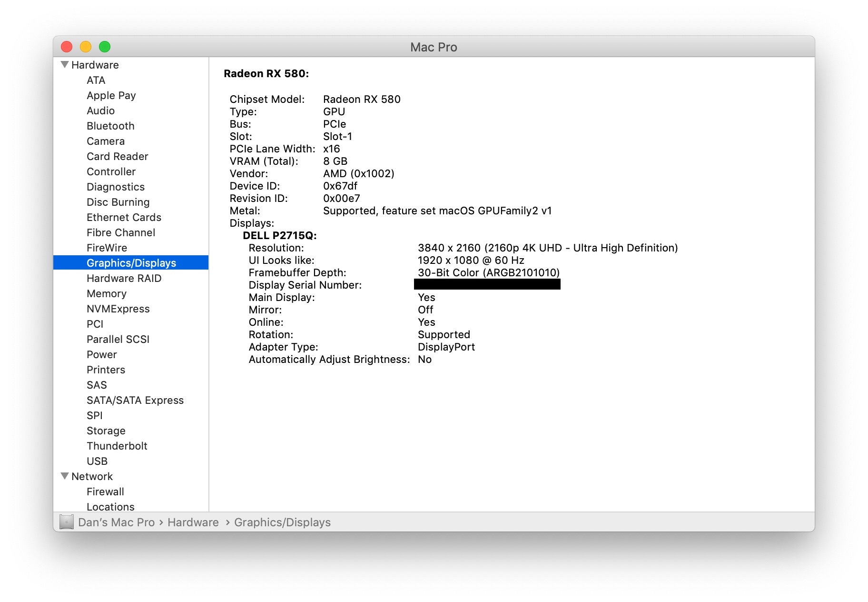The width and height of the screenshot is (868, 602).
Task: Click the 3840 x 2160 resolution value
Action: [x=548, y=248]
